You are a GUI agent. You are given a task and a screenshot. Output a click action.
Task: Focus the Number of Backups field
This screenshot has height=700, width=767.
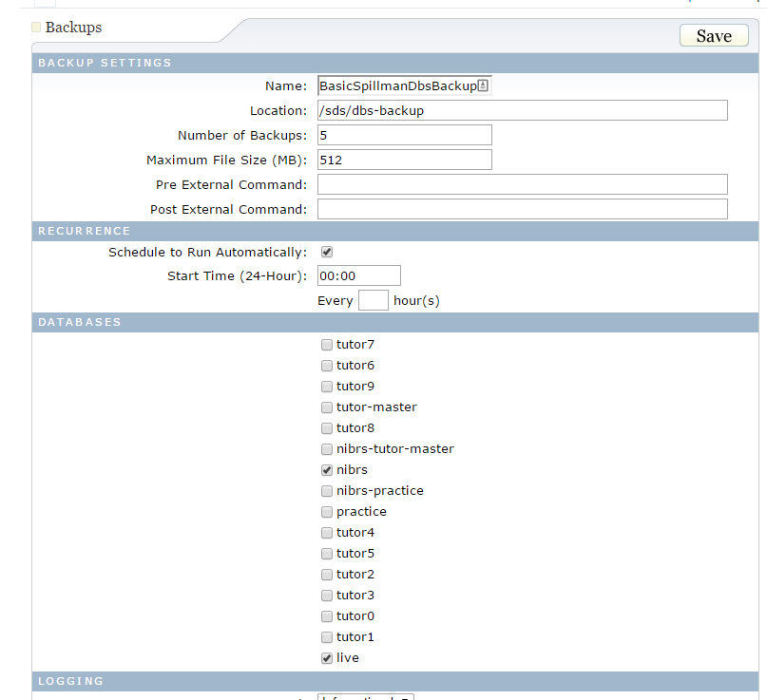click(x=404, y=135)
